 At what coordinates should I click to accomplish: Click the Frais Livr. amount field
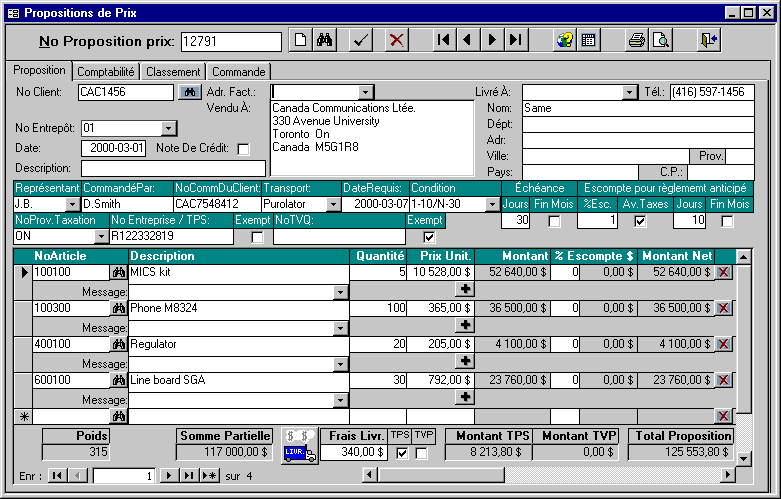coord(354,452)
